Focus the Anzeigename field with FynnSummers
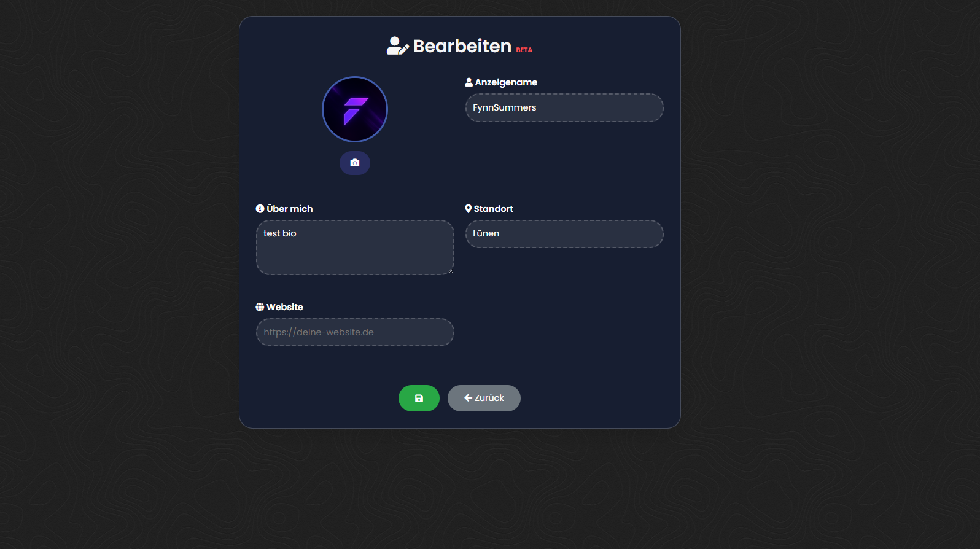Screen dimensions: 980x549 click(564, 107)
